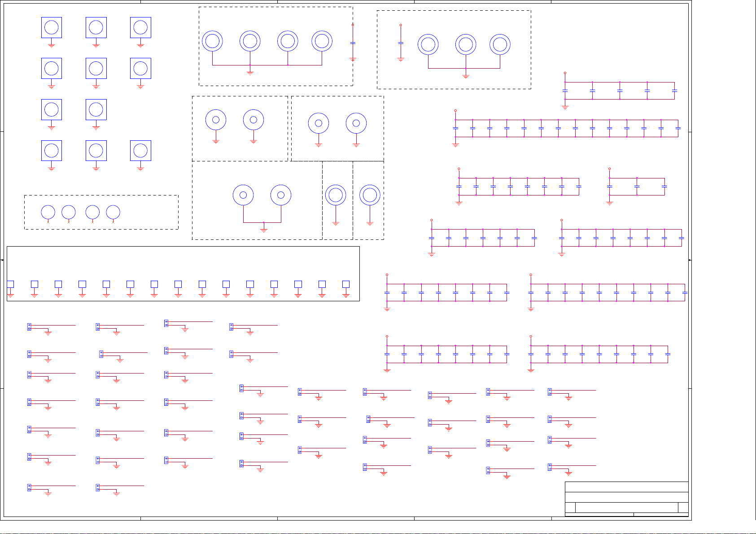Select the lone capacitor beside the three double-ring symbols
Viewport: 756px width, 534px height.
(x=401, y=43)
